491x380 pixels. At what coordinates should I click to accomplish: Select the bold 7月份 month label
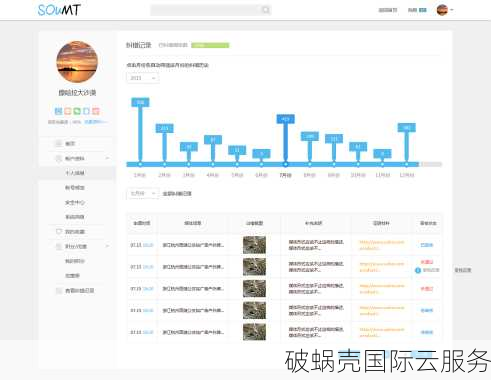point(285,175)
